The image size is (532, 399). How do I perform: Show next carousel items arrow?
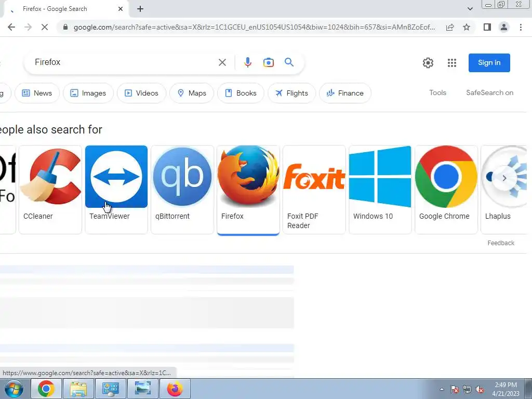point(504,178)
